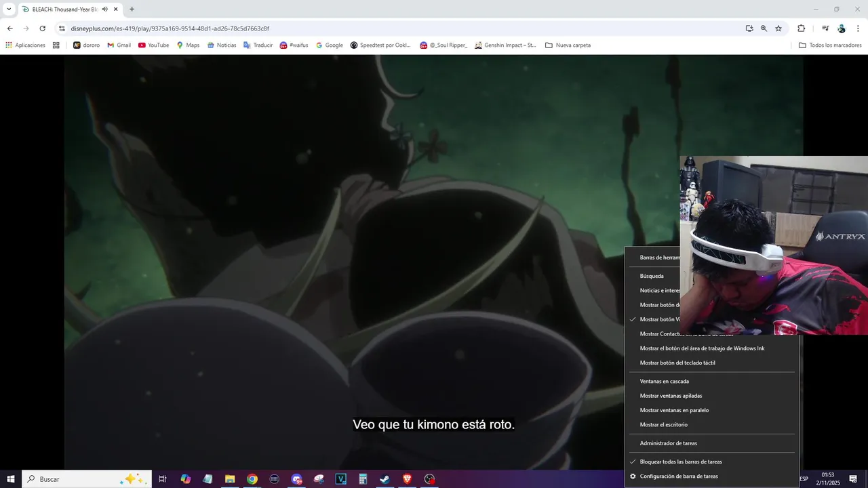Viewport: 868px width, 488px height.
Task: Open the 'Nueva carpeta' bookmark folder
Action: click(568, 45)
